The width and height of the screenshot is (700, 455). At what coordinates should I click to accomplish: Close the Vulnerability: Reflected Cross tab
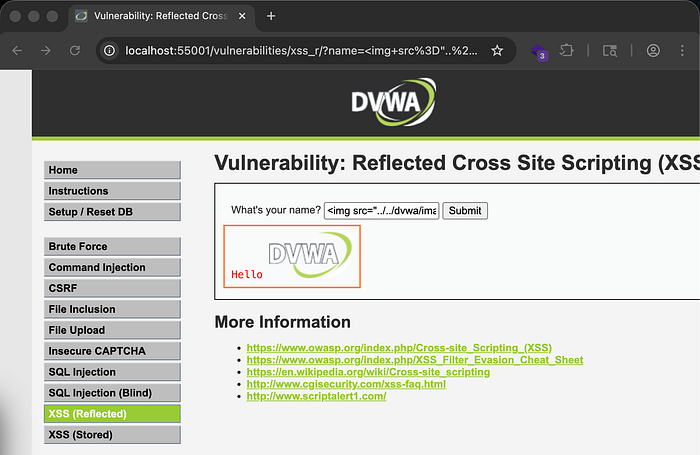[x=242, y=16]
